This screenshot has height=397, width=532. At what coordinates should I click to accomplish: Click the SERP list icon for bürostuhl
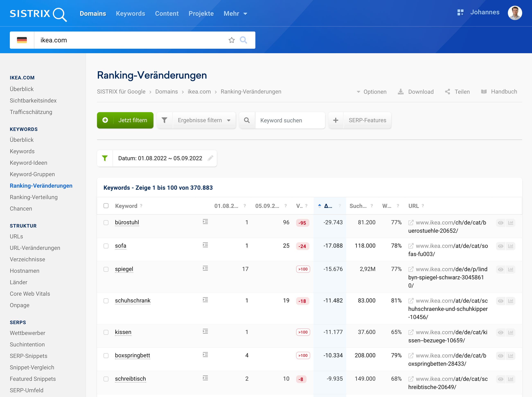tap(205, 222)
